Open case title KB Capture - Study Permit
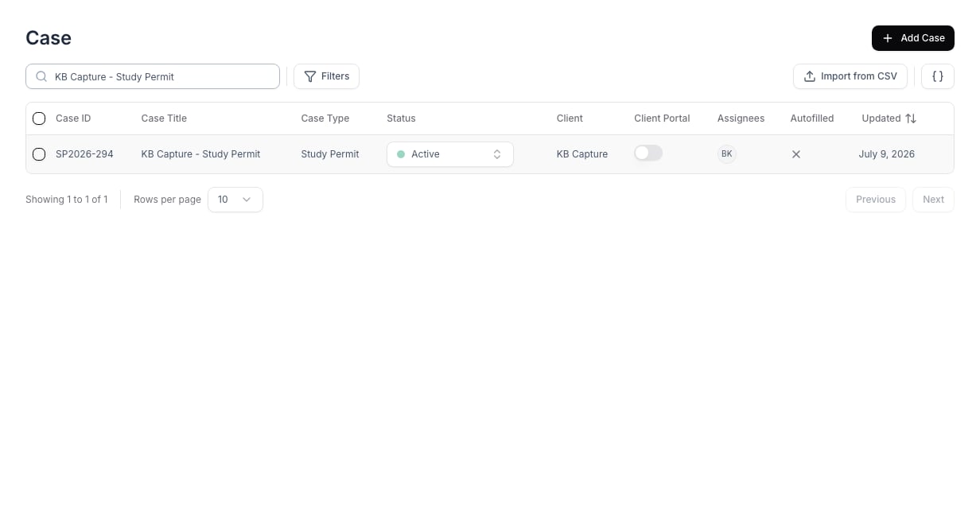Viewport: 980px width, 528px height. click(x=200, y=154)
